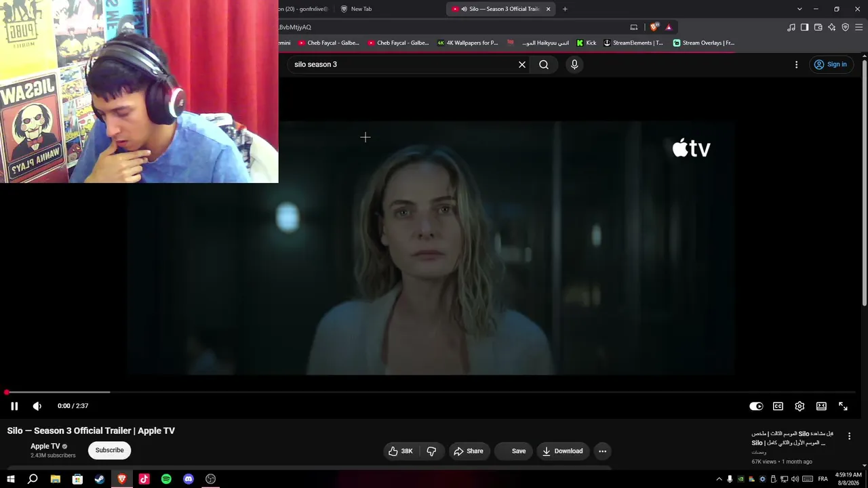
Task: Open Leo AI assistant
Action: [x=832, y=27]
